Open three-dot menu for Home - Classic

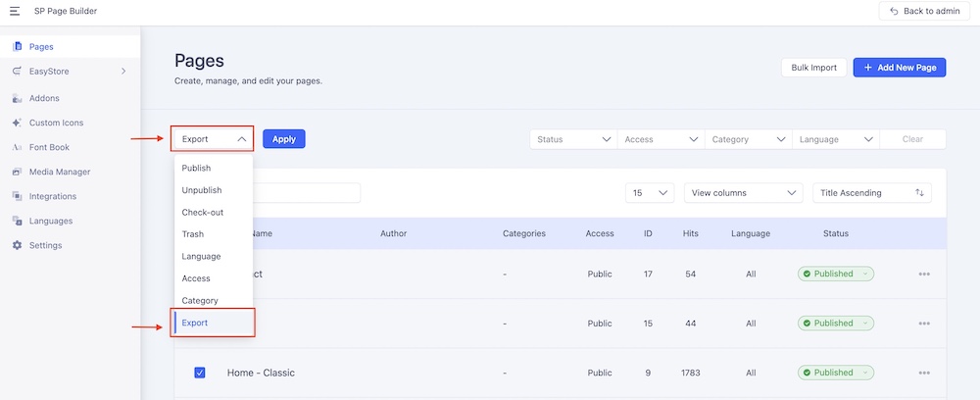[x=923, y=373]
